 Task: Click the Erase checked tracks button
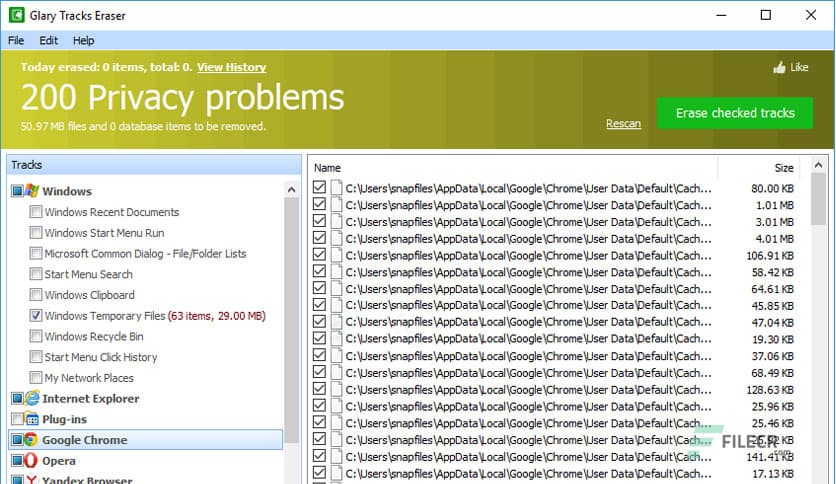coord(735,113)
